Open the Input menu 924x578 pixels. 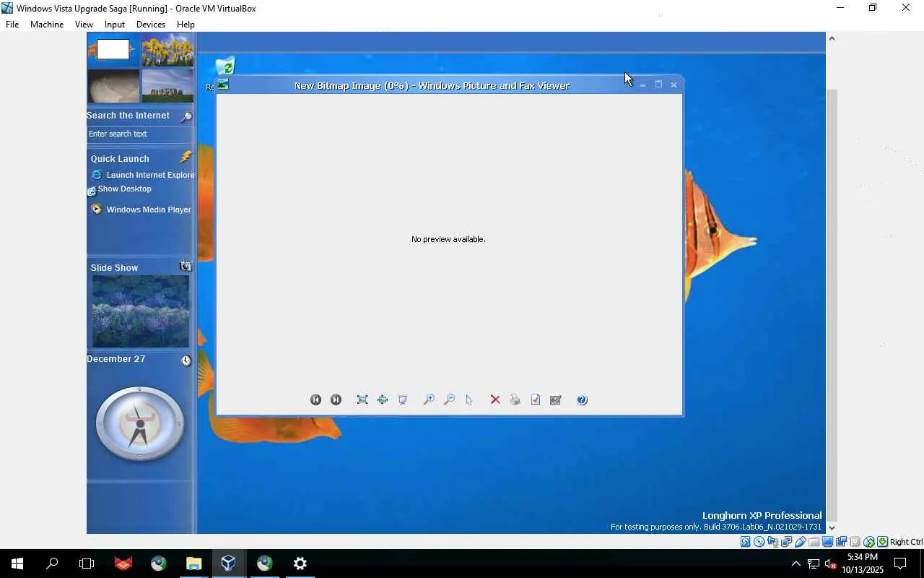click(x=115, y=24)
